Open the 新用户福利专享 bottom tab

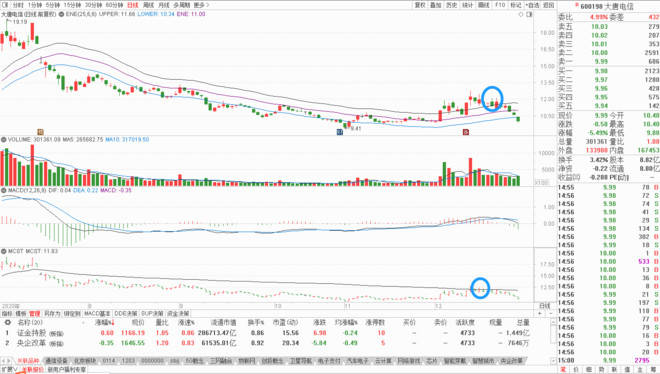(x=67, y=369)
